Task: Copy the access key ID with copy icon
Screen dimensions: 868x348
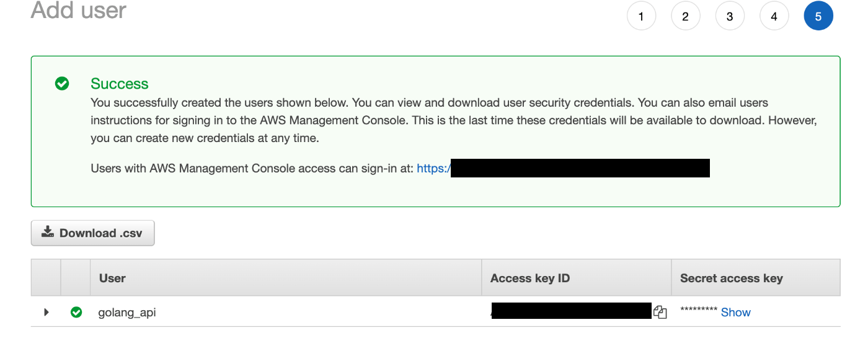Action: (x=660, y=313)
